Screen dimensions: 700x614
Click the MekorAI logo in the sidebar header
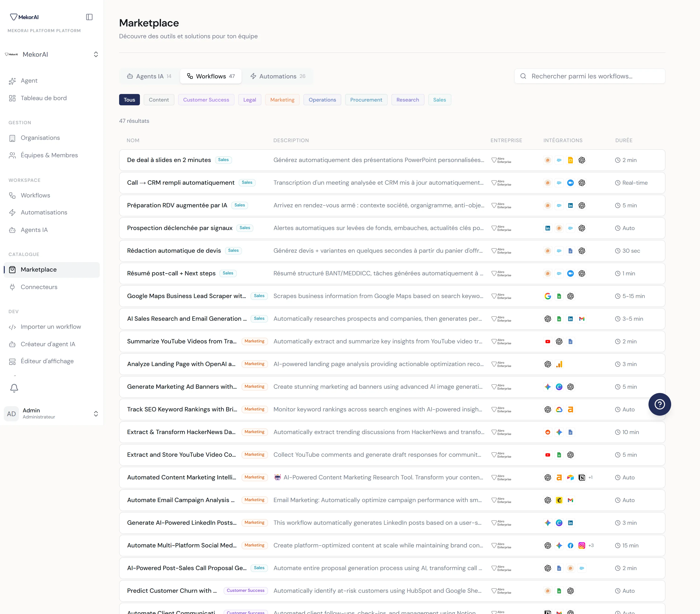pyautogui.click(x=24, y=17)
